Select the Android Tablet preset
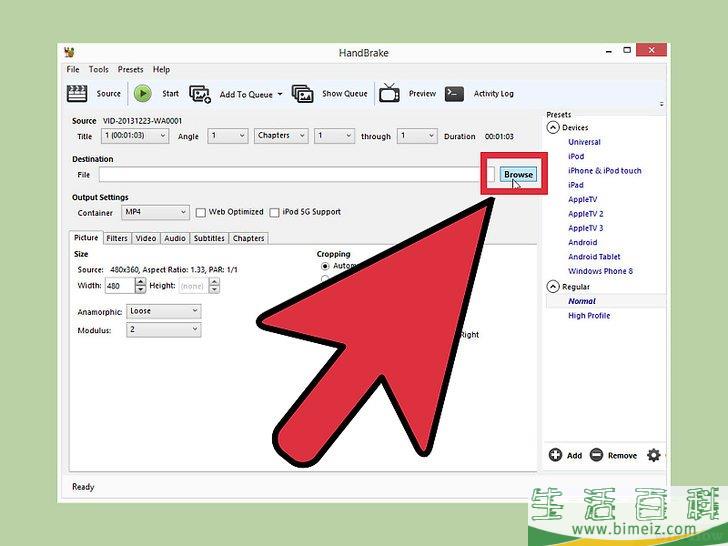The width and height of the screenshot is (728, 546). pos(594,256)
